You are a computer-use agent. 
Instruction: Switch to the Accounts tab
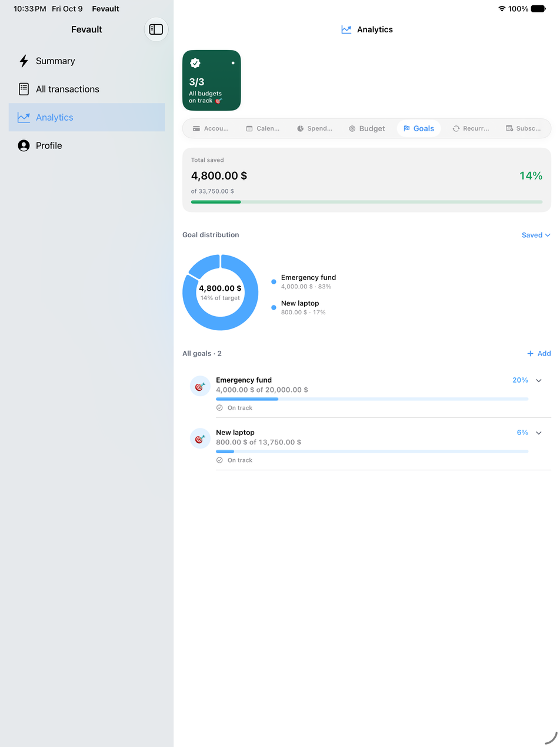click(x=211, y=128)
